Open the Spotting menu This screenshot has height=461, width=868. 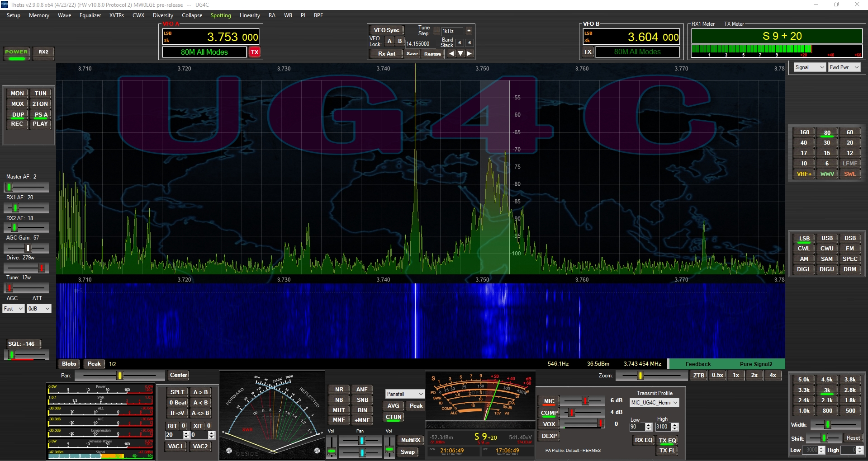tap(221, 15)
